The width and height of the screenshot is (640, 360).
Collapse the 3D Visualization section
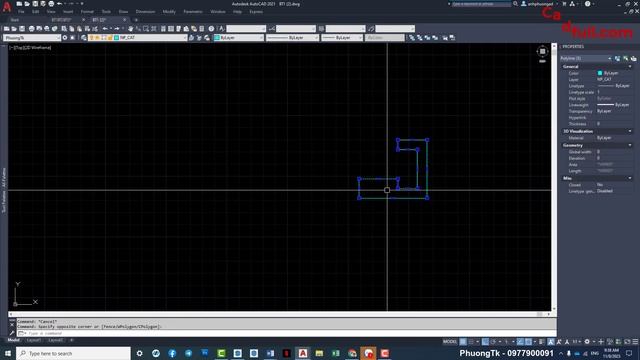(630, 131)
